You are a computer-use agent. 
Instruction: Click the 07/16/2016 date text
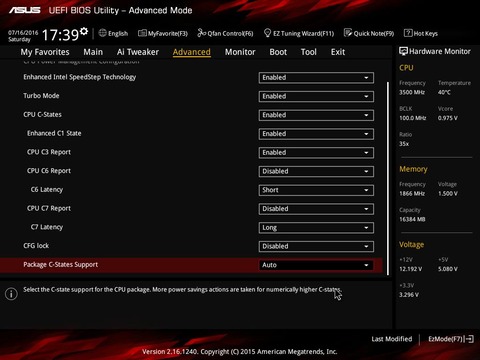23,33
